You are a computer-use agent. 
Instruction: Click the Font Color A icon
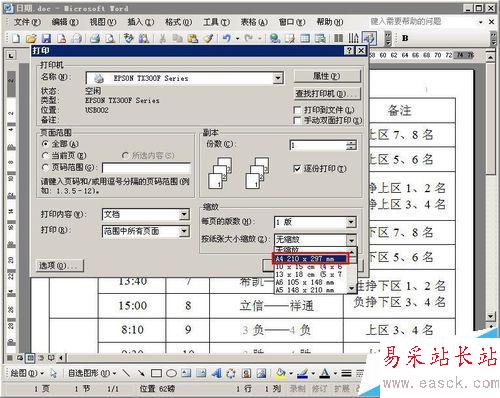[x=324, y=373]
